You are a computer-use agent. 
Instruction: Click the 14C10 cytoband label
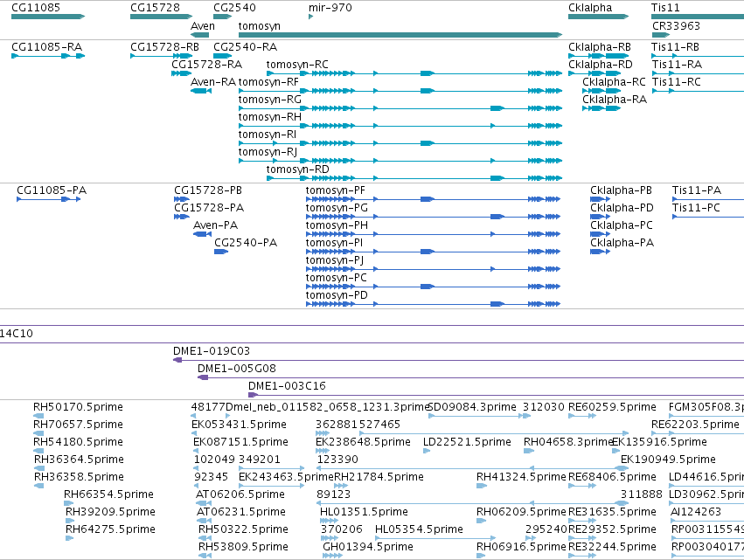coord(16,334)
